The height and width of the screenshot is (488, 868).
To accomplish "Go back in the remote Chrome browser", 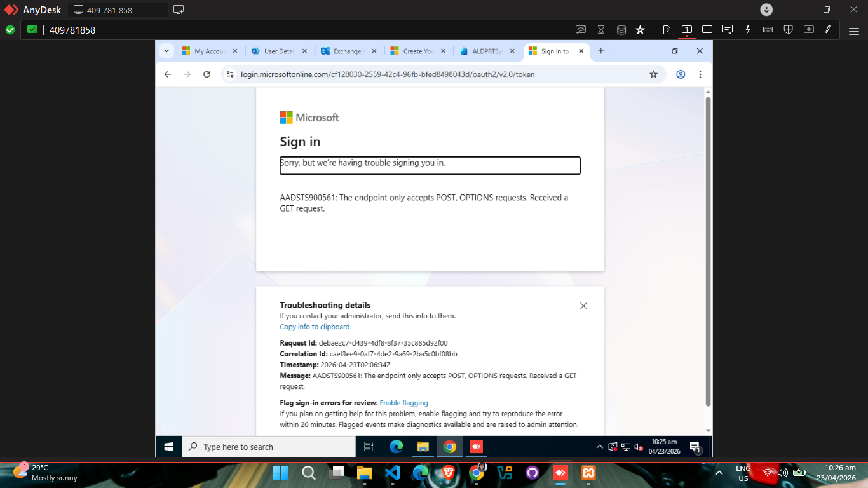I will [x=168, y=74].
